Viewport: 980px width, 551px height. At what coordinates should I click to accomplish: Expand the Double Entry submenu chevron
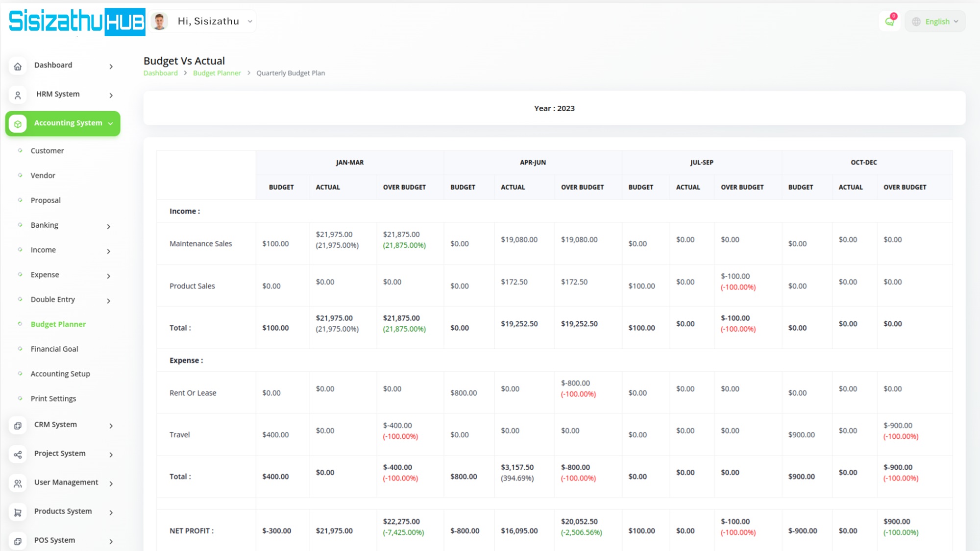pos(109,301)
